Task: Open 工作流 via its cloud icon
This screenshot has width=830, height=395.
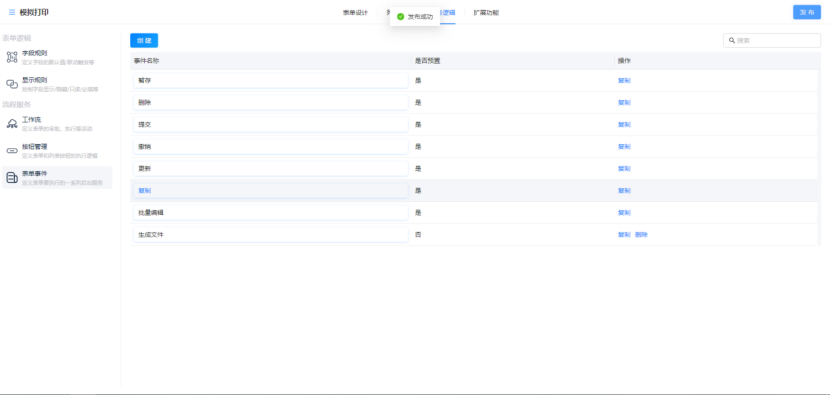Action: click(12, 124)
